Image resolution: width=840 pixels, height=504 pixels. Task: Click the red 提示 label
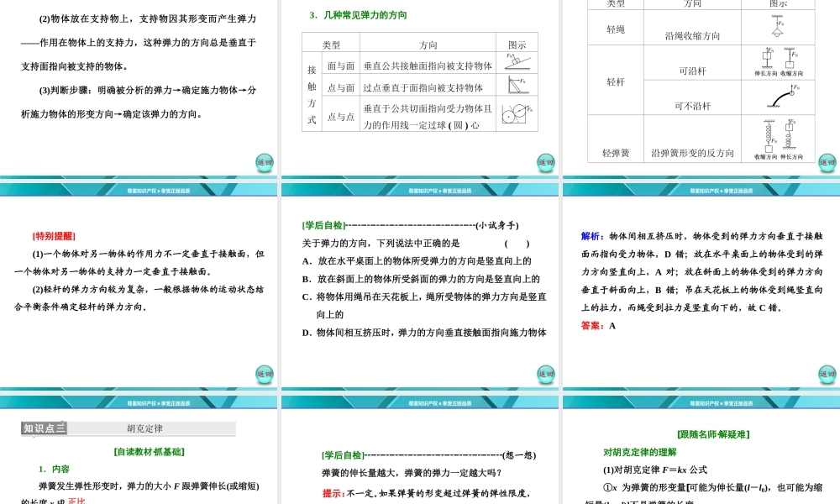333,493
